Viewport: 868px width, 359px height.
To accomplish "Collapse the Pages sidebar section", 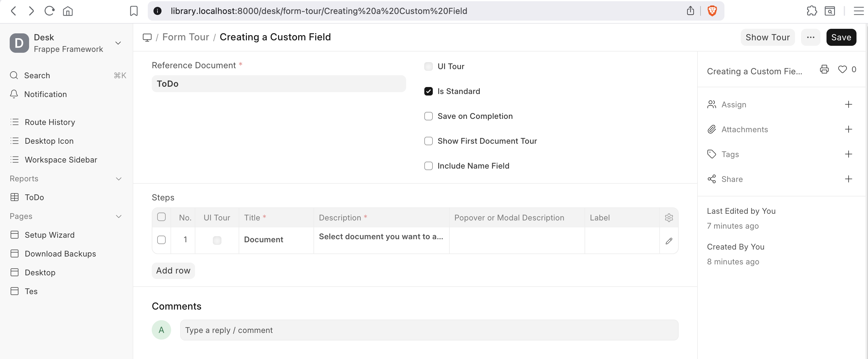I will tap(119, 216).
